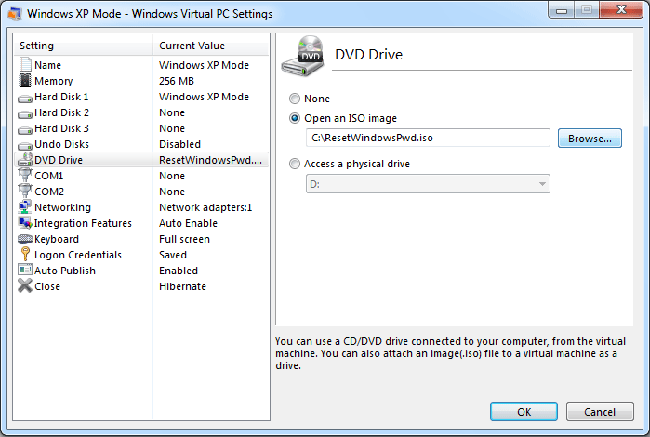The height and width of the screenshot is (437, 650).
Task: Click the Logon Credentials key icon
Action: click(x=26, y=255)
